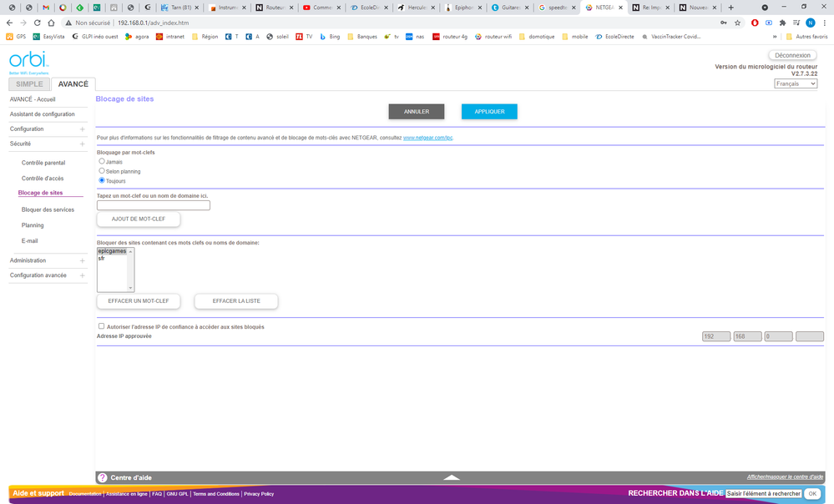This screenshot has width=834, height=504.
Task: Click EFFACER UN MOT-CLEF button
Action: pyautogui.click(x=139, y=301)
